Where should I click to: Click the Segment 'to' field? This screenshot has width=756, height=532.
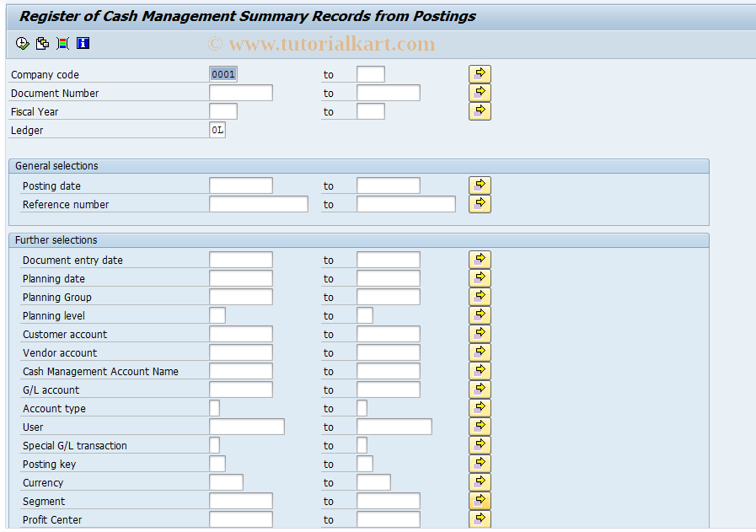pyautogui.click(x=389, y=501)
